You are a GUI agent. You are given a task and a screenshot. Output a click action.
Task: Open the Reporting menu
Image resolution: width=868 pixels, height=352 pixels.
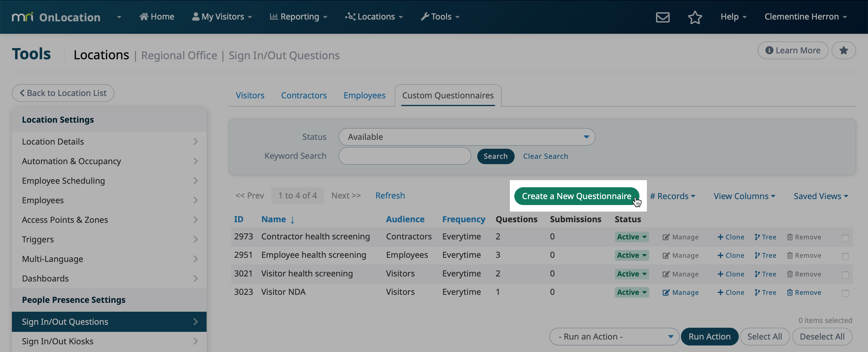[x=298, y=17]
